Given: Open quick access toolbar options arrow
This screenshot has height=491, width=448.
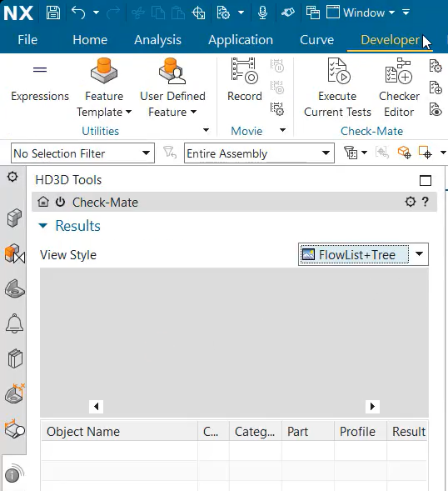Looking at the screenshot, I should (x=406, y=13).
